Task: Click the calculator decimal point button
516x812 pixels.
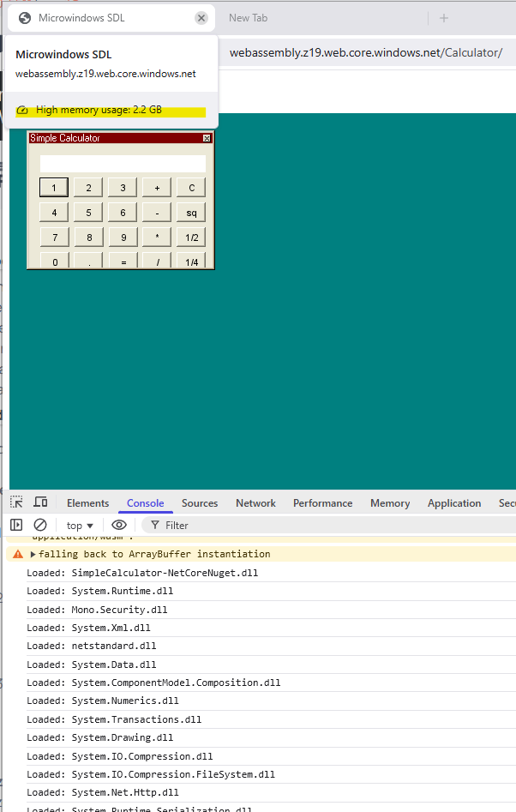Action: click(x=88, y=261)
